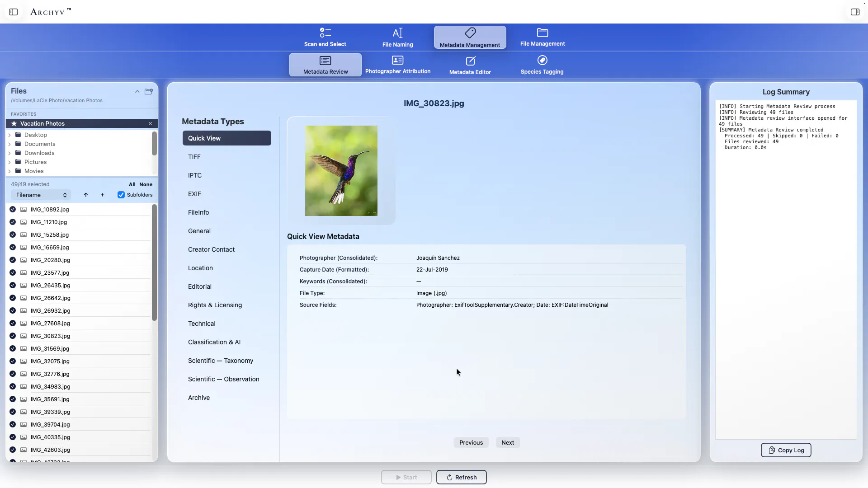Click the browse folder icon in Files panel
The height and width of the screenshot is (488, 868).
(149, 92)
